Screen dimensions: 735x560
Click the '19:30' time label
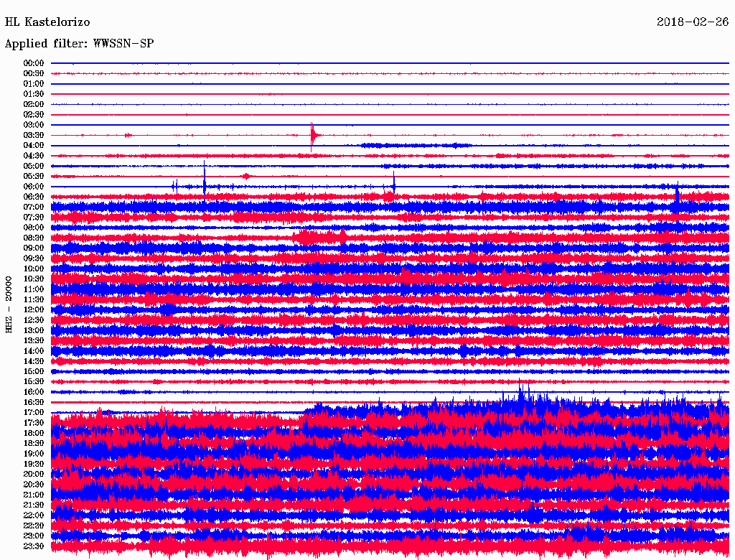tap(33, 464)
